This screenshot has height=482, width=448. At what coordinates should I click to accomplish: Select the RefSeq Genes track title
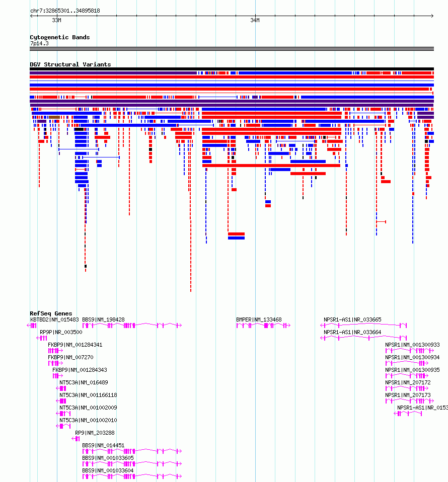51,313
